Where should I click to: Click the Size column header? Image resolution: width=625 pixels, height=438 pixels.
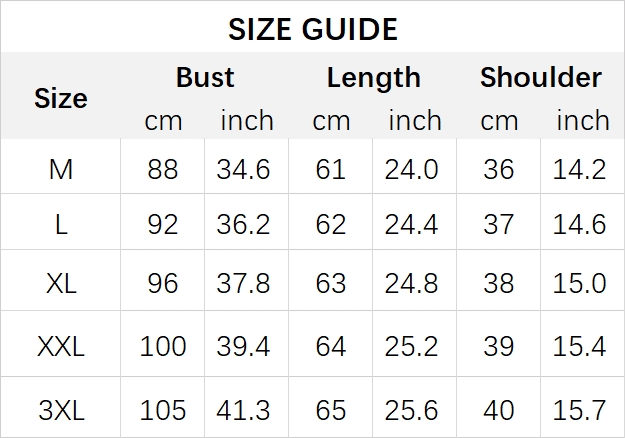coord(61,98)
